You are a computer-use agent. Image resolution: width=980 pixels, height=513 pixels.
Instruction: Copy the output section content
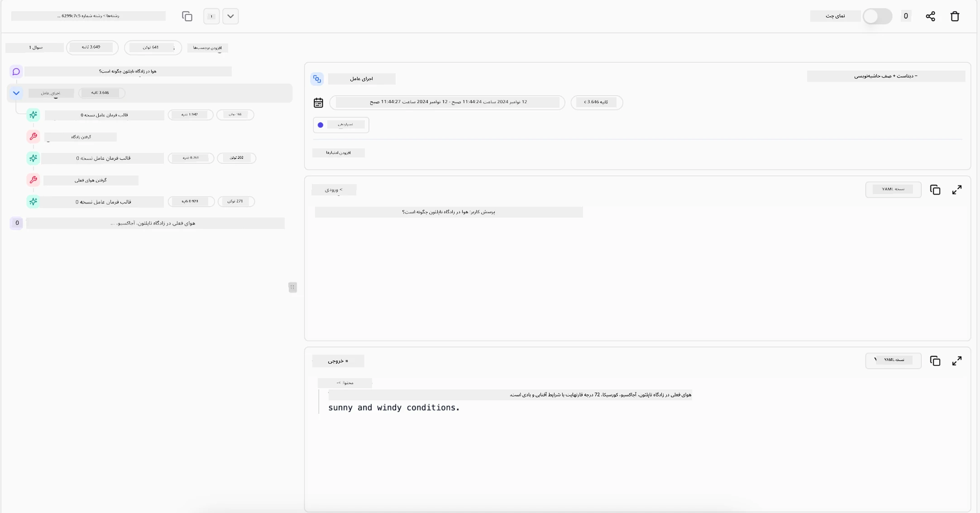pyautogui.click(x=935, y=361)
